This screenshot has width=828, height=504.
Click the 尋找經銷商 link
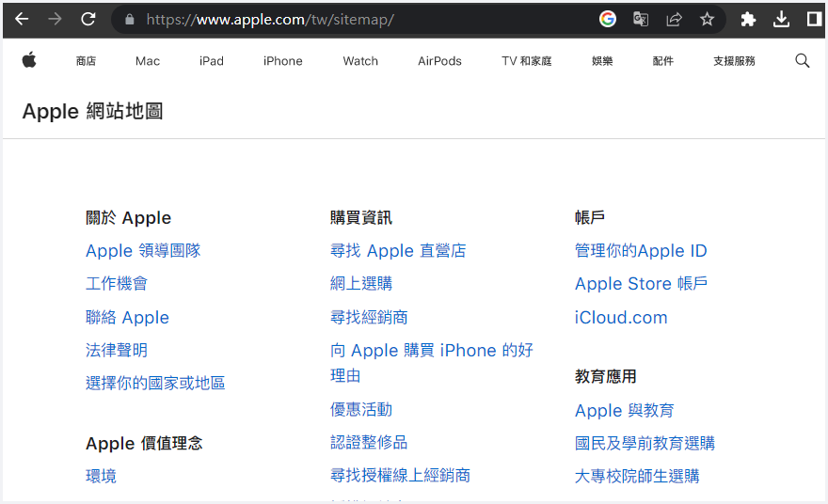tap(369, 317)
